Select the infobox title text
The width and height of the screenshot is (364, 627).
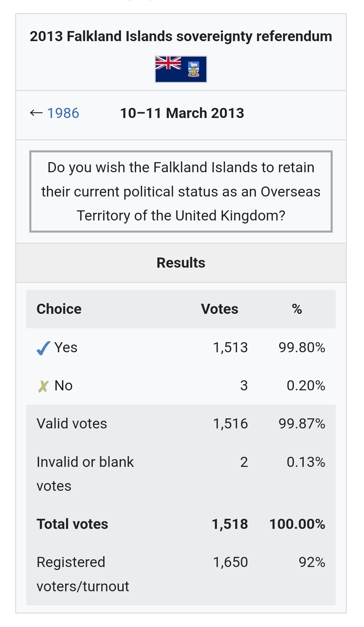[x=181, y=36]
